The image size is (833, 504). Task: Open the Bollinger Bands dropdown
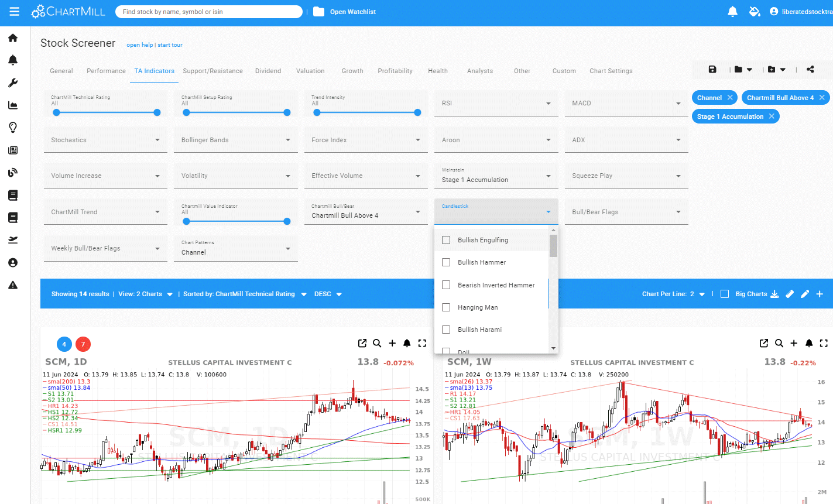pyautogui.click(x=235, y=140)
